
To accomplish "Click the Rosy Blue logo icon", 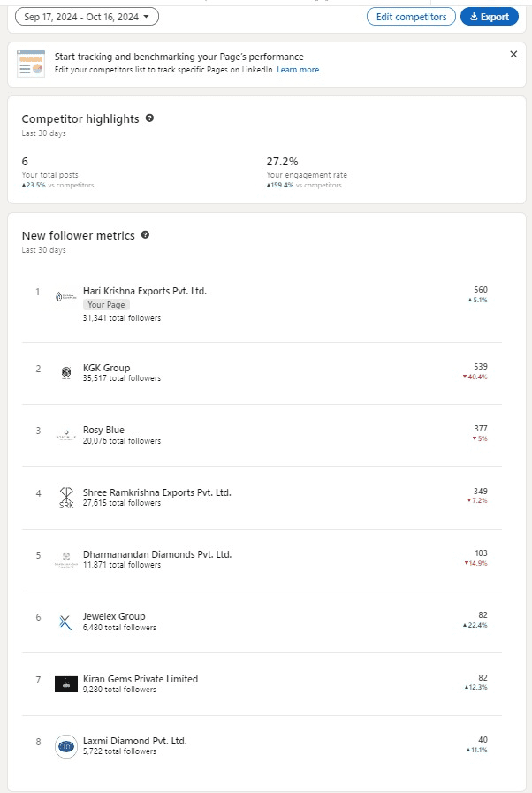I will pos(66,434).
